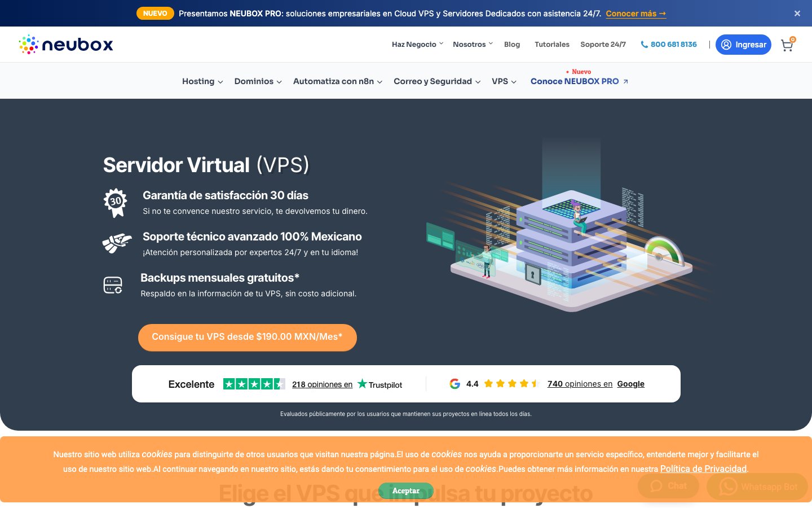Open 218 opiniones en Trustpilot link
This screenshot has height=508, width=812.
coord(322,384)
